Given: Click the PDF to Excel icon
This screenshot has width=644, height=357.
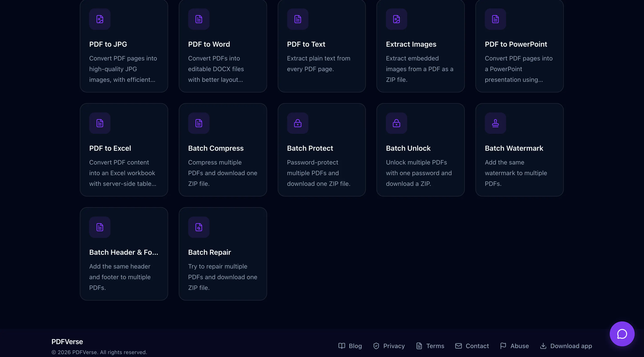Looking at the screenshot, I should click(100, 123).
